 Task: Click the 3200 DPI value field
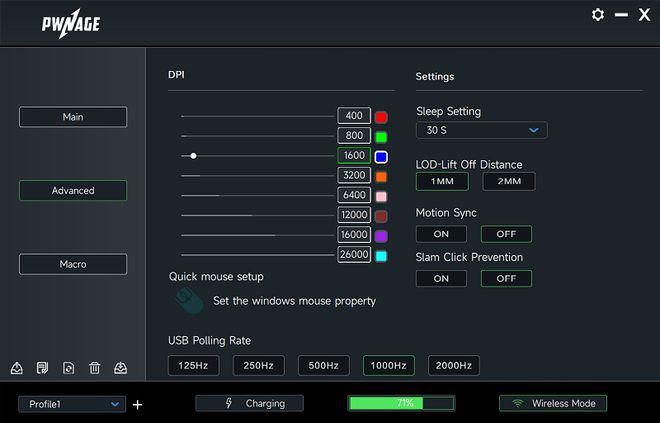354,175
